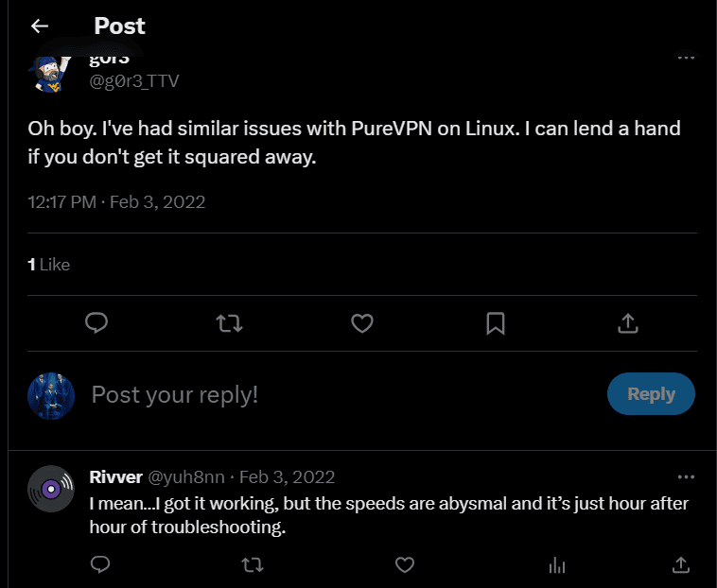Screen dimensions: 717x588
Task: Comment on Rivver's reply
Action: click(100, 565)
